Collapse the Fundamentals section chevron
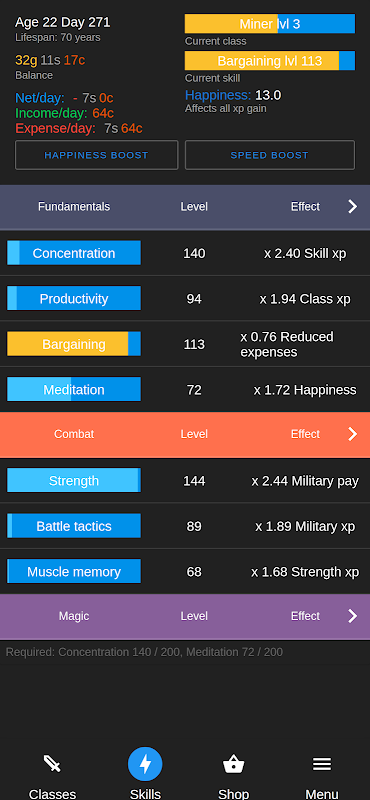The image size is (370, 800). [x=353, y=207]
